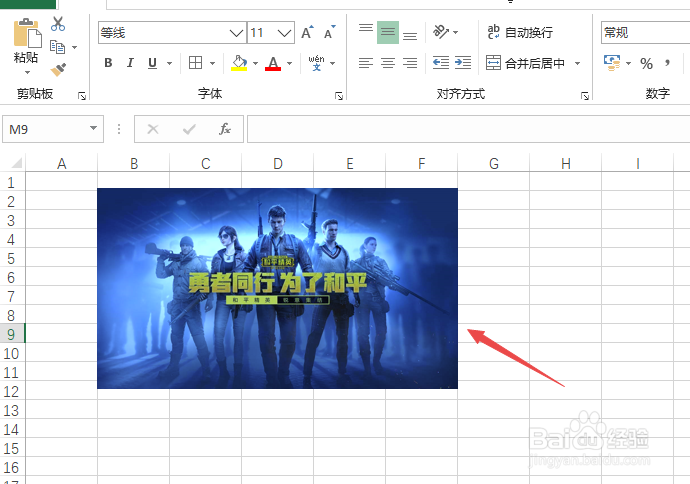
Task: Click the text orientation icon
Action: [441, 32]
